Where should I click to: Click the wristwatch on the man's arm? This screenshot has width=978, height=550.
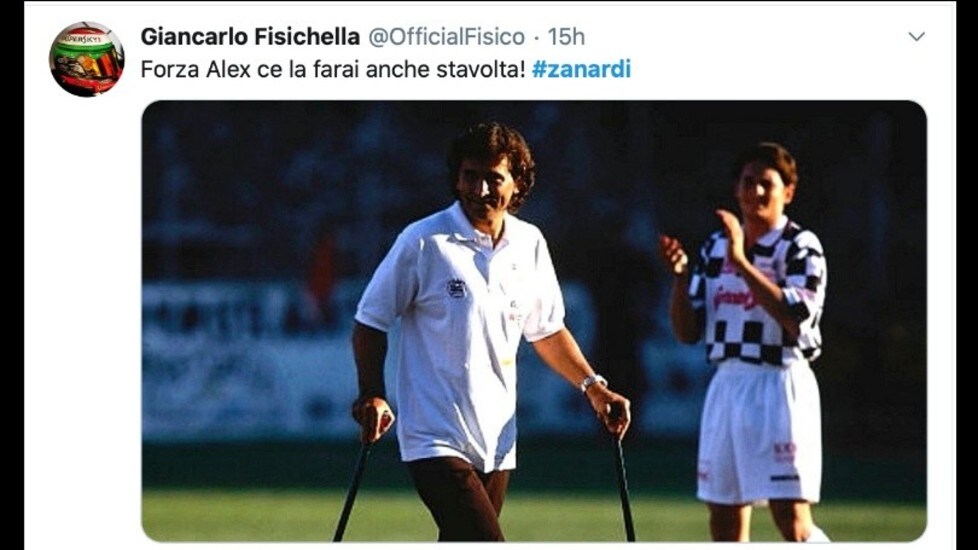pyautogui.click(x=593, y=382)
